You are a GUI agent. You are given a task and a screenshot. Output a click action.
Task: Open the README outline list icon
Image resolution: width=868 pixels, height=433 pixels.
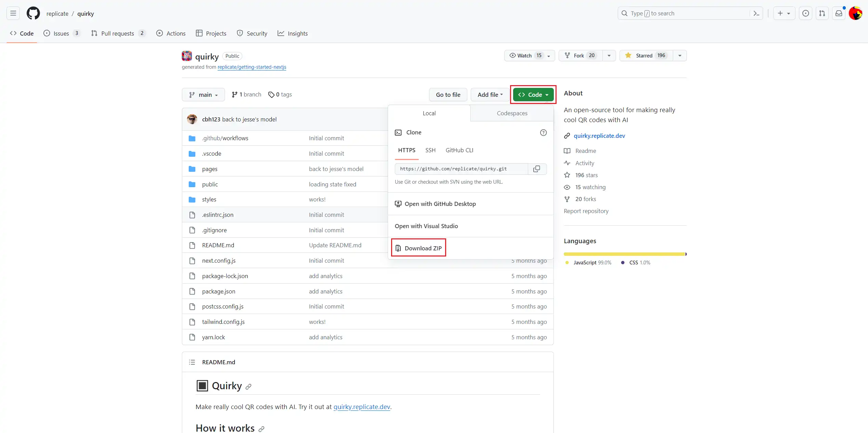point(192,362)
